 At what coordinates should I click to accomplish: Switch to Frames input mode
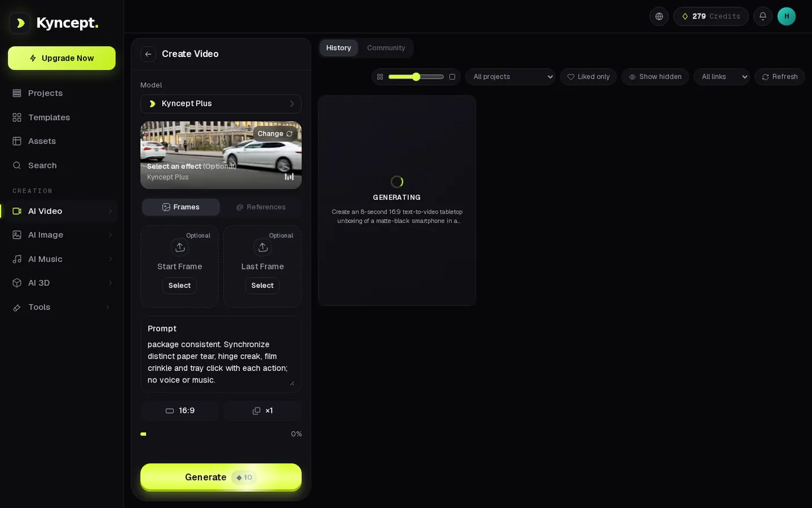coord(181,207)
